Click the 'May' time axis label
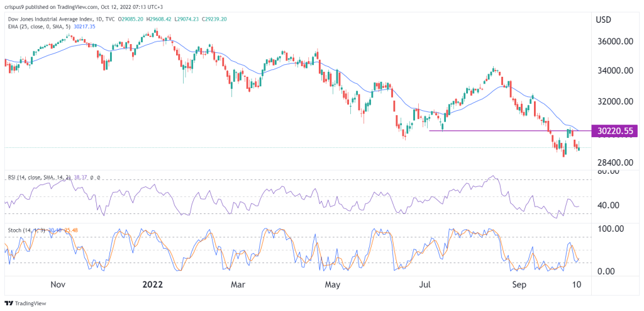 tap(333, 285)
